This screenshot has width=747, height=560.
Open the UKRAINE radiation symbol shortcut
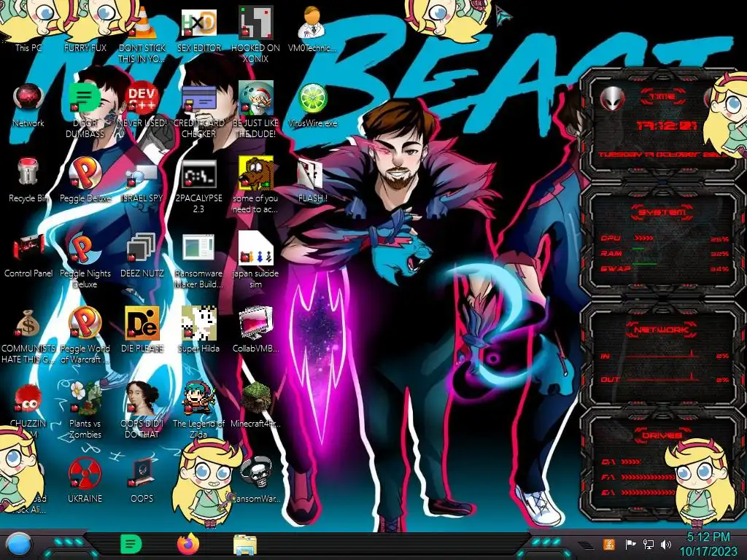pyautogui.click(x=85, y=481)
